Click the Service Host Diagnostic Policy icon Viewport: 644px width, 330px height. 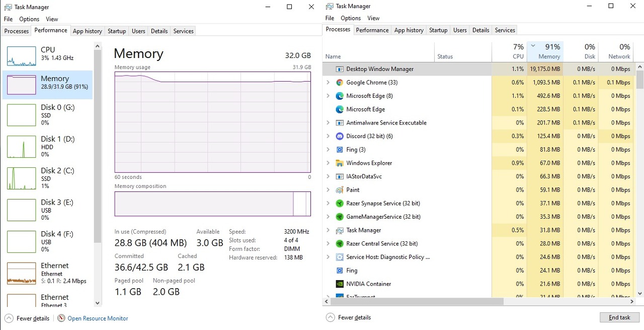340,257
